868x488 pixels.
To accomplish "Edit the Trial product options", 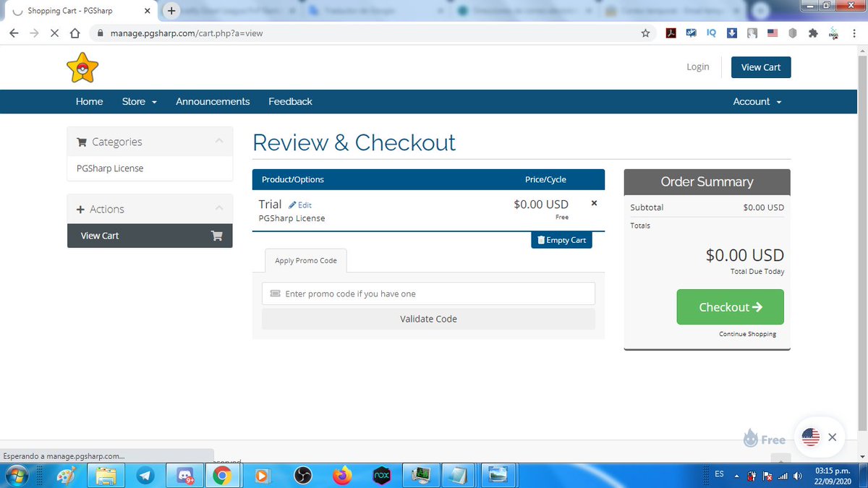I will (300, 205).
